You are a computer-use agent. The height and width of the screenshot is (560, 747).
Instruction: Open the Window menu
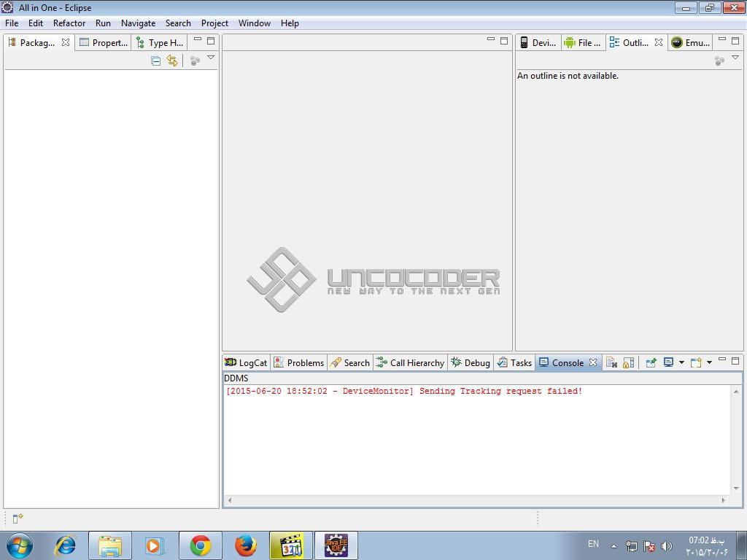255,23
